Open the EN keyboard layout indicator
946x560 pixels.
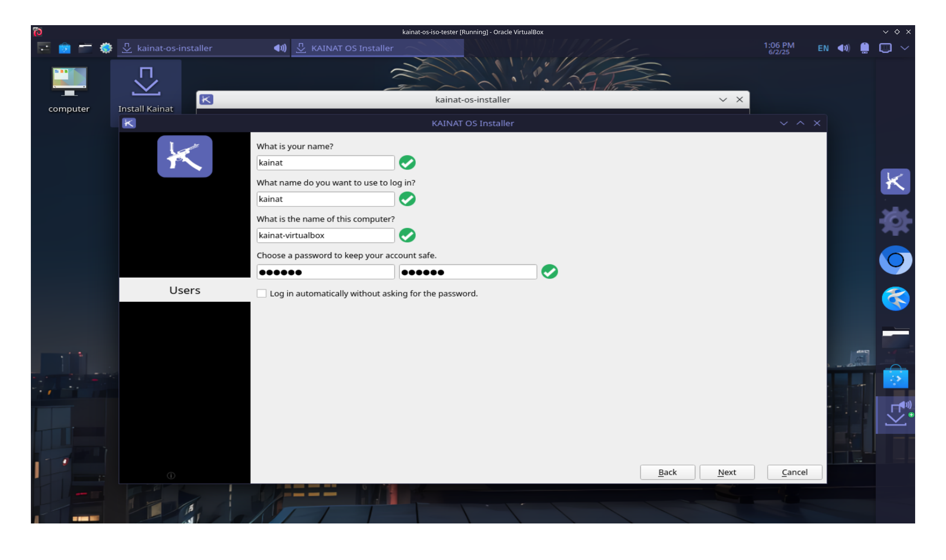823,48
